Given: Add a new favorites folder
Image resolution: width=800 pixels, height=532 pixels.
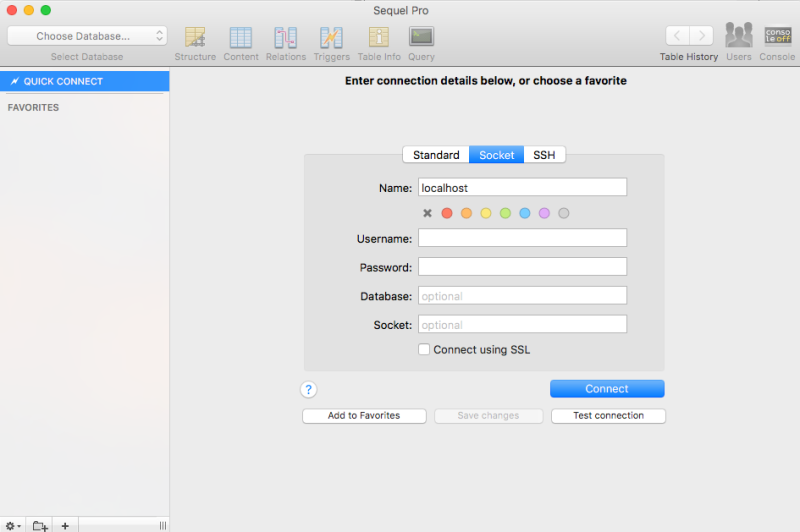Looking at the screenshot, I should (40, 525).
